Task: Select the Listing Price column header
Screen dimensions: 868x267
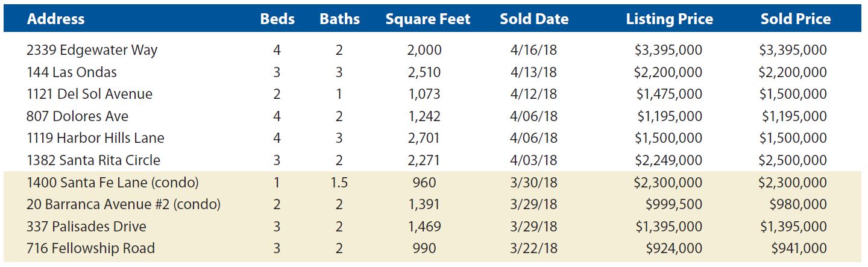Action: click(x=669, y=19)
